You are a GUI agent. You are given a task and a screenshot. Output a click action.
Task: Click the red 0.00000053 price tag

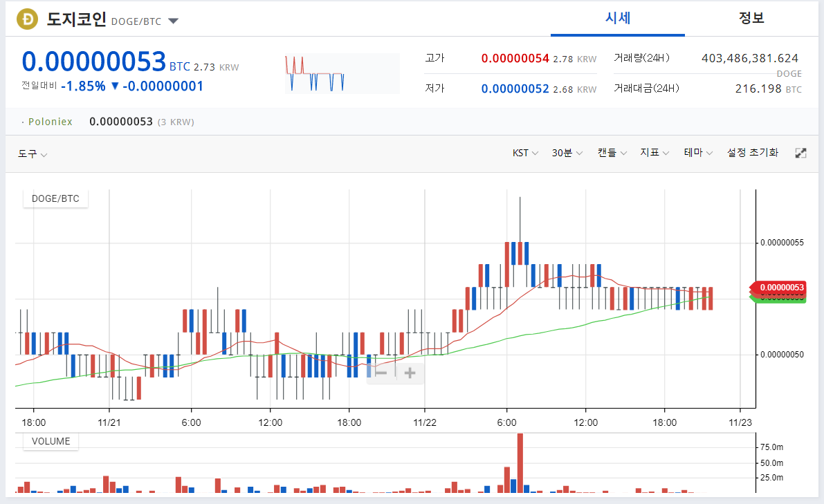[778, 287]
